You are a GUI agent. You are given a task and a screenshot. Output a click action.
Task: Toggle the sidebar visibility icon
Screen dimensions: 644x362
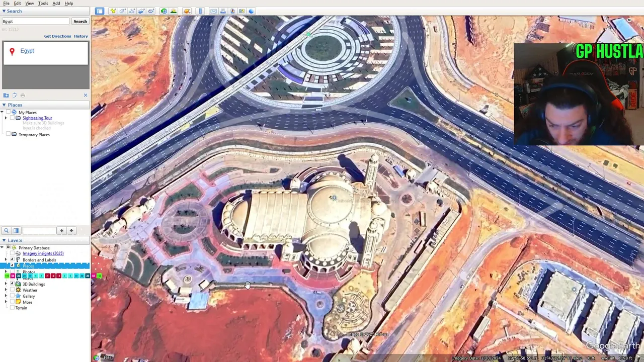coord(100,11)
